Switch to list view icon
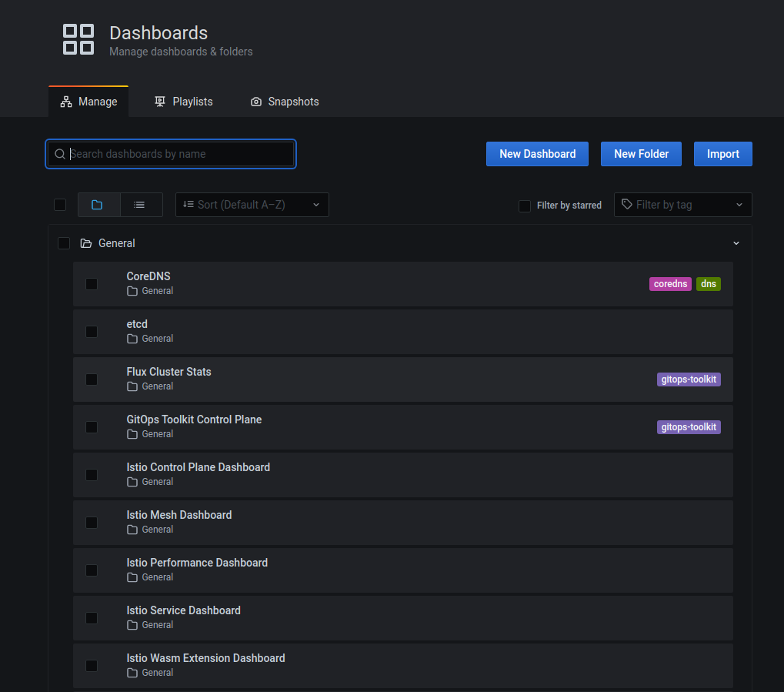Viewport: 784px width, 692px height. tap(141, 204)
